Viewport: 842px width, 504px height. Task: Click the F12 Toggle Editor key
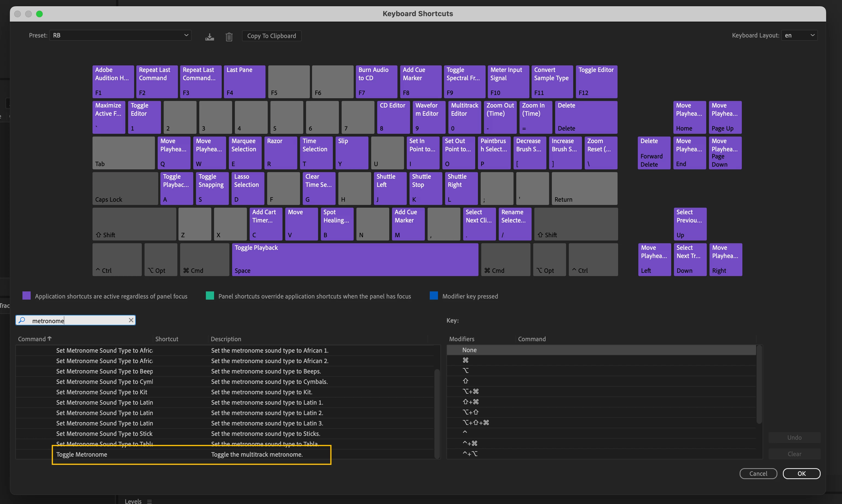click(596, 82)
